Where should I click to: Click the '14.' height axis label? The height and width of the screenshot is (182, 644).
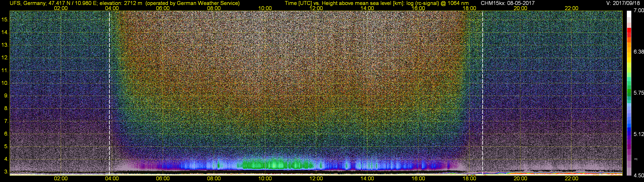tap(5, 32)
